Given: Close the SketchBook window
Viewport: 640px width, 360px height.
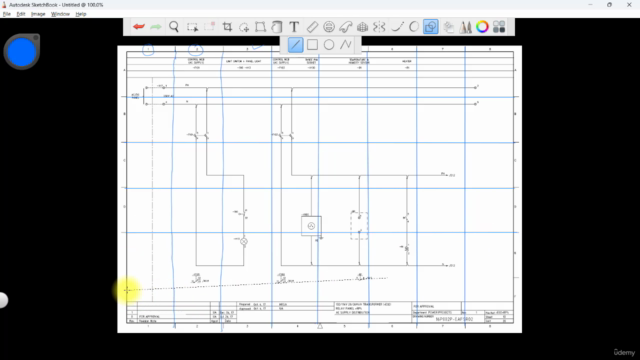Looking at the screenshot, I should coord(629,4).
